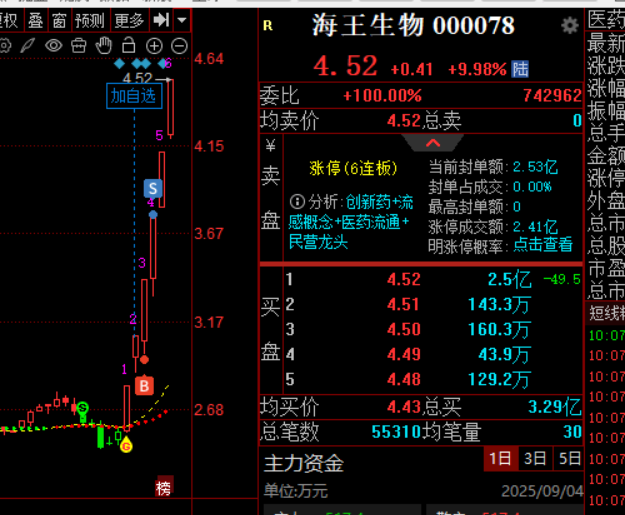Click bid level 5 price 4.48
625x515 pixels.
(x=404, y=379)
